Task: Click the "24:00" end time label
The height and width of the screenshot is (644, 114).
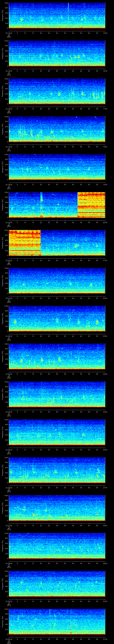Action: [x=105, y=374]
